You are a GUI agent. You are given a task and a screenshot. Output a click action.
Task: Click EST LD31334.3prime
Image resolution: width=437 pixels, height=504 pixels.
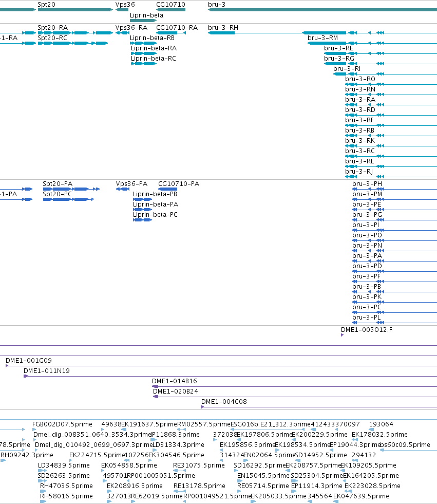pos(178,444)
